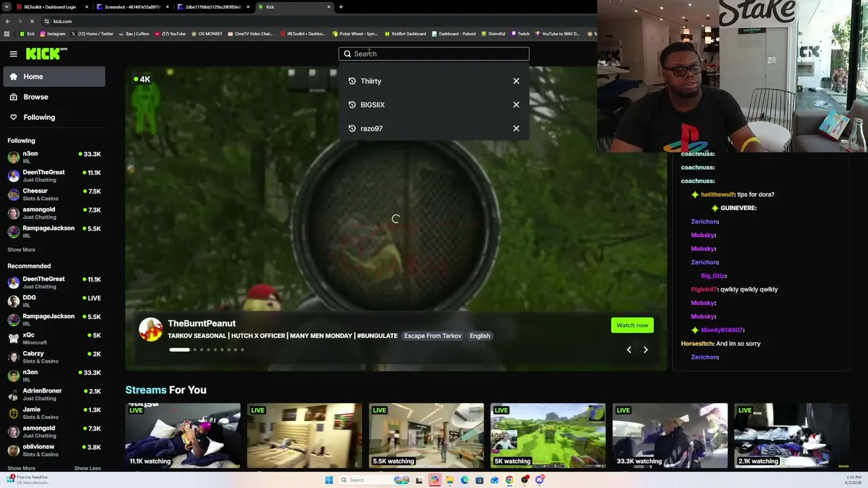The width and height of the screenshot is (868, 488).
Task: Open the 5.5K watching stream thumbnail
Action: (x=427, y=436)
